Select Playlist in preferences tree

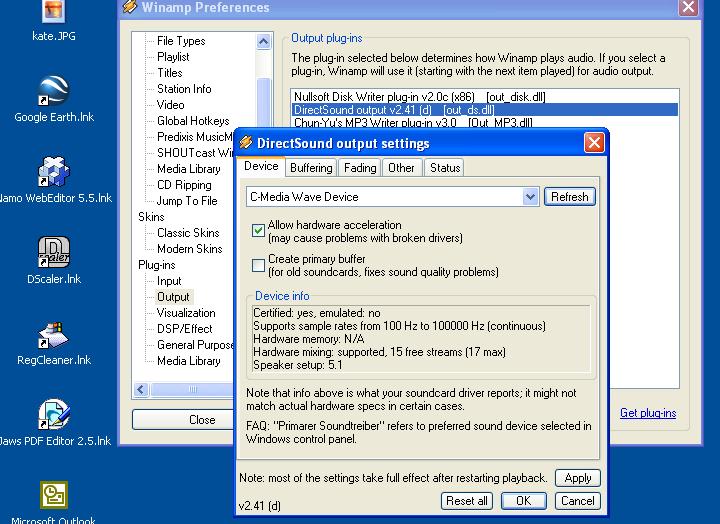pos(173,57)
